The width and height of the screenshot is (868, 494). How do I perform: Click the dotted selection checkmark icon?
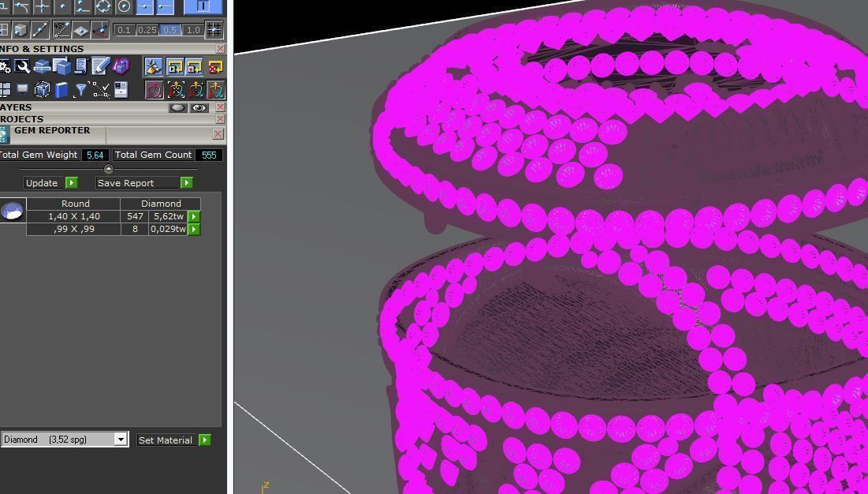point(101,89)
